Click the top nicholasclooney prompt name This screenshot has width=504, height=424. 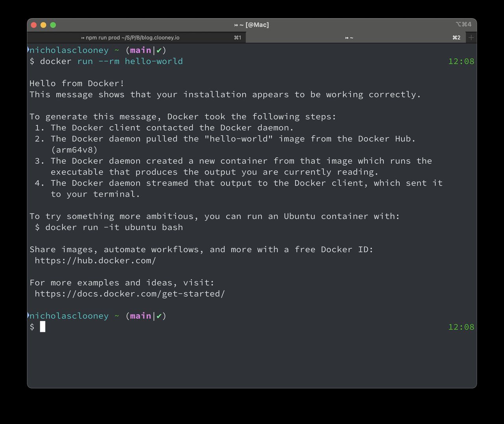(69, 50)
